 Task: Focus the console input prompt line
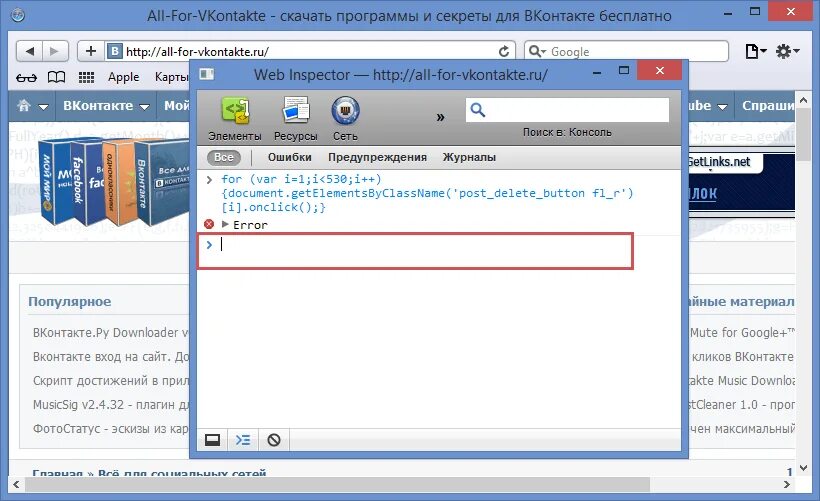pos(415,251)
